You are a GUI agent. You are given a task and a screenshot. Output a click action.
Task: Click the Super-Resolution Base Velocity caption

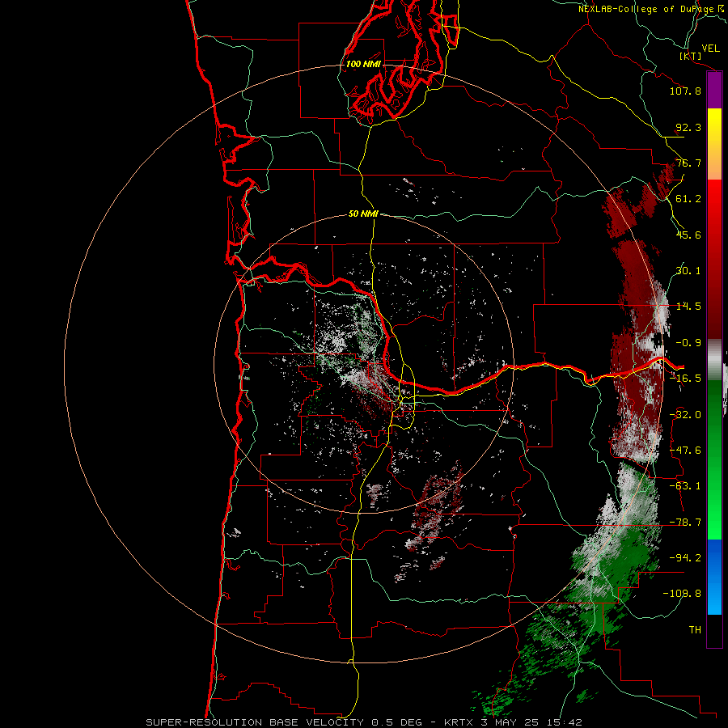click(363, 722)
